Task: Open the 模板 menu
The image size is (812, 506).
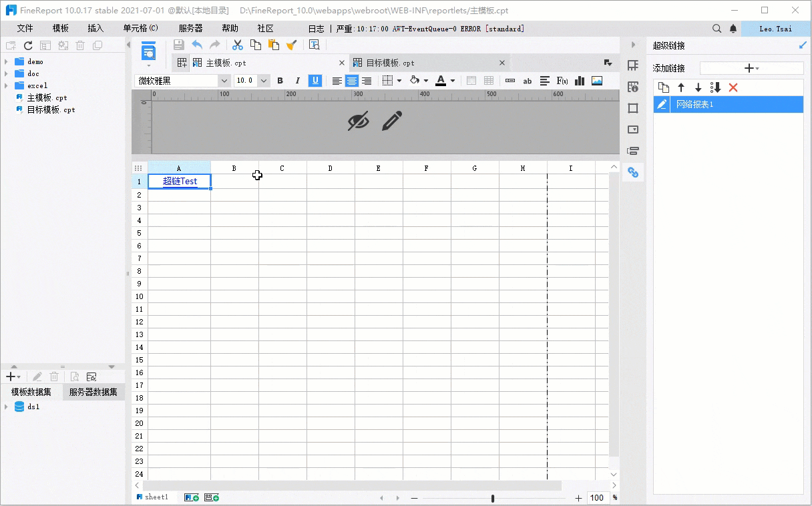Action: click(60, 29)
